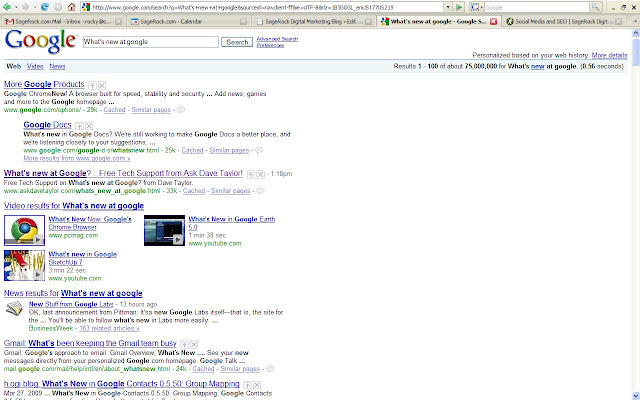Image resolution: width=640 pixels, height=400 pixels.
Task: Comment on the Gmail whatsnew result
Action: (270, 369)
